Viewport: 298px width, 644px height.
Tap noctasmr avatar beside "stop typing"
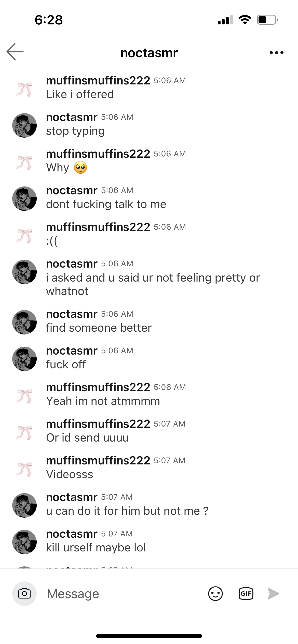(24, 125)
